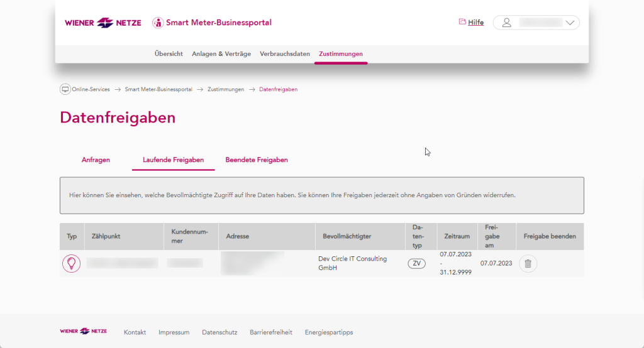
Task: Click the light bulb type icon in the table row
Action: pos(71,263)
